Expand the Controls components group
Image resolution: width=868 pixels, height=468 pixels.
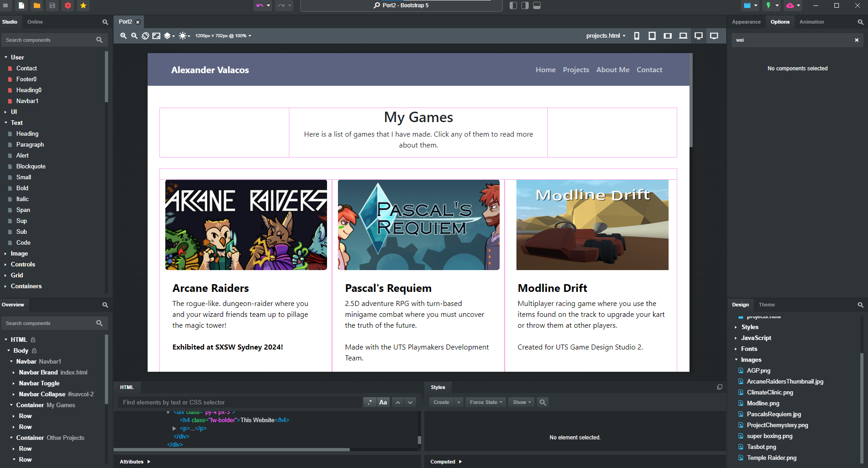coord(6,264)
